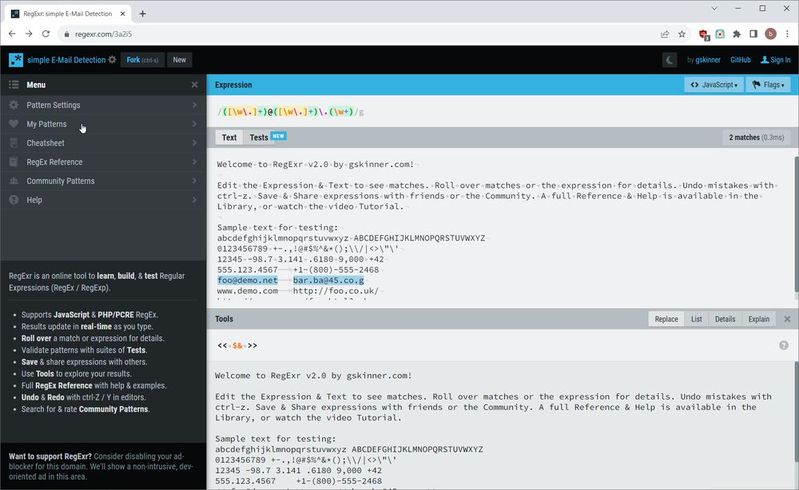This screenshot has height=490, width=799.
Task: Open a new browser tab
Action: (x=143, y=14)
